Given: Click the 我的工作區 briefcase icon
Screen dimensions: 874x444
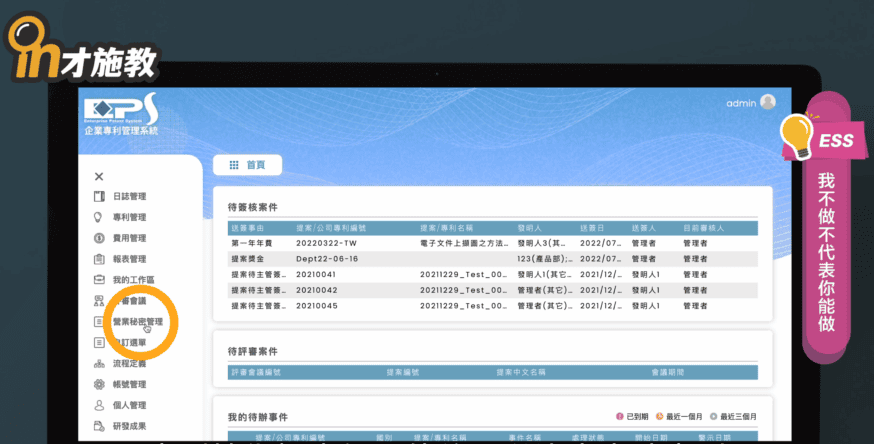Looking at the screenshot, I should click(99, 280).
